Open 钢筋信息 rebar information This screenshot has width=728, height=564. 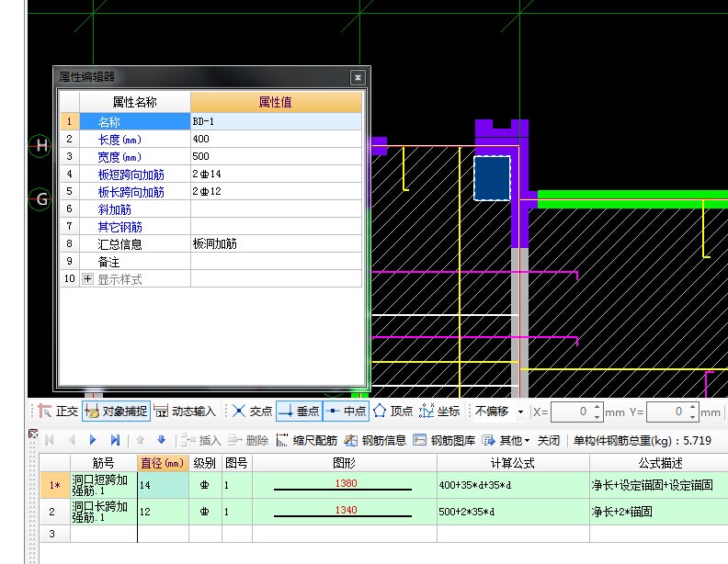point(375,440)
